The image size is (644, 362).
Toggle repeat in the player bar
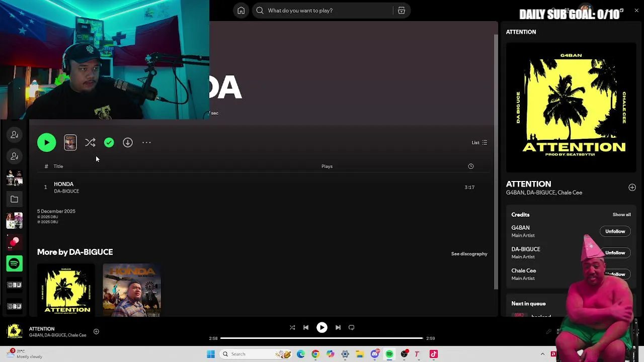[x=352, y=328]
